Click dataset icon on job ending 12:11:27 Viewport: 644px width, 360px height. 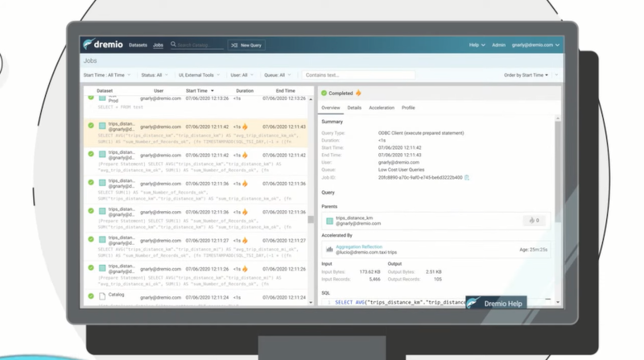(102, 239)
